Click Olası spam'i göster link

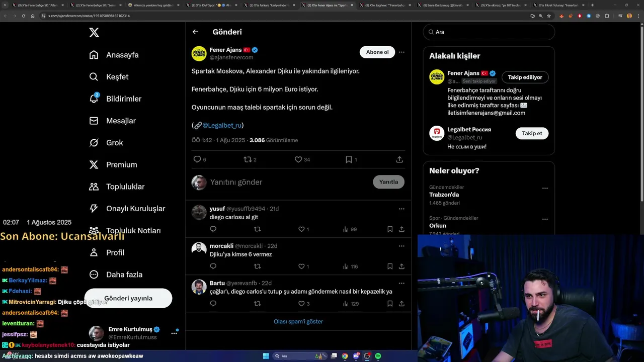298,321
